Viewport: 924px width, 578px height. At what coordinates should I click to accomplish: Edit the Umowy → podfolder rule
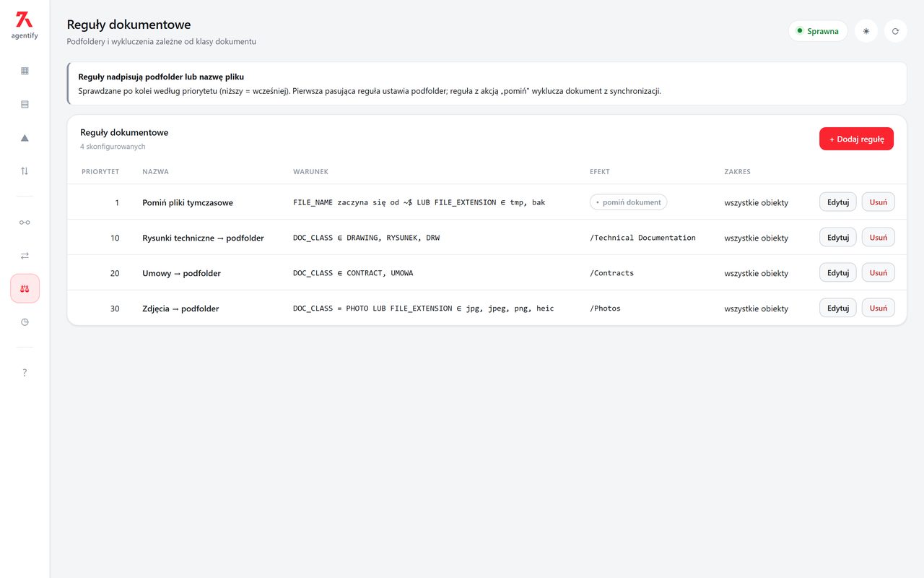click(838, 273)
